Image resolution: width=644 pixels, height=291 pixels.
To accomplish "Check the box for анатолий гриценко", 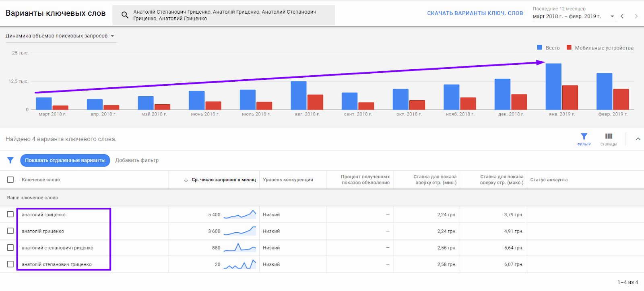I will click(10, 214).
